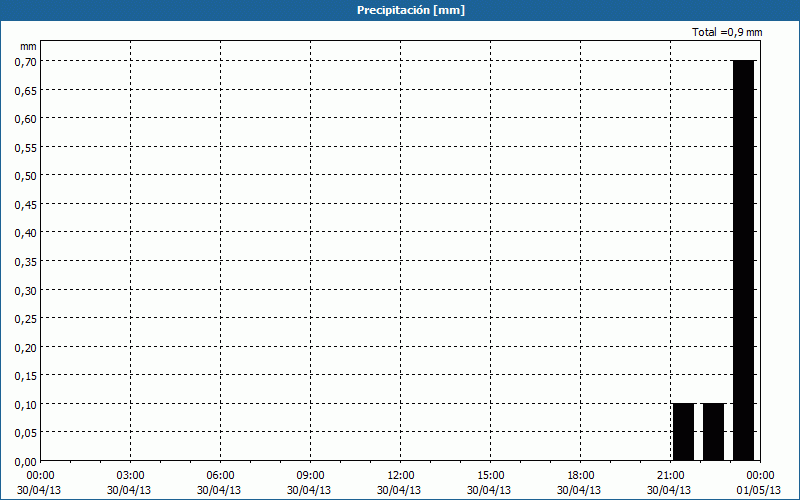
Task: Click the 0,65 y-axis value
Action: tap(26, 91)
